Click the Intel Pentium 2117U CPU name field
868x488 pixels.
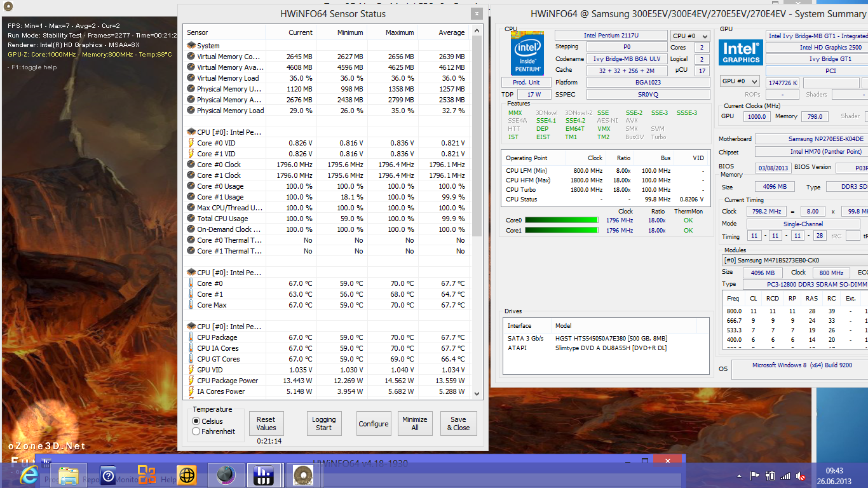[610, 36]
